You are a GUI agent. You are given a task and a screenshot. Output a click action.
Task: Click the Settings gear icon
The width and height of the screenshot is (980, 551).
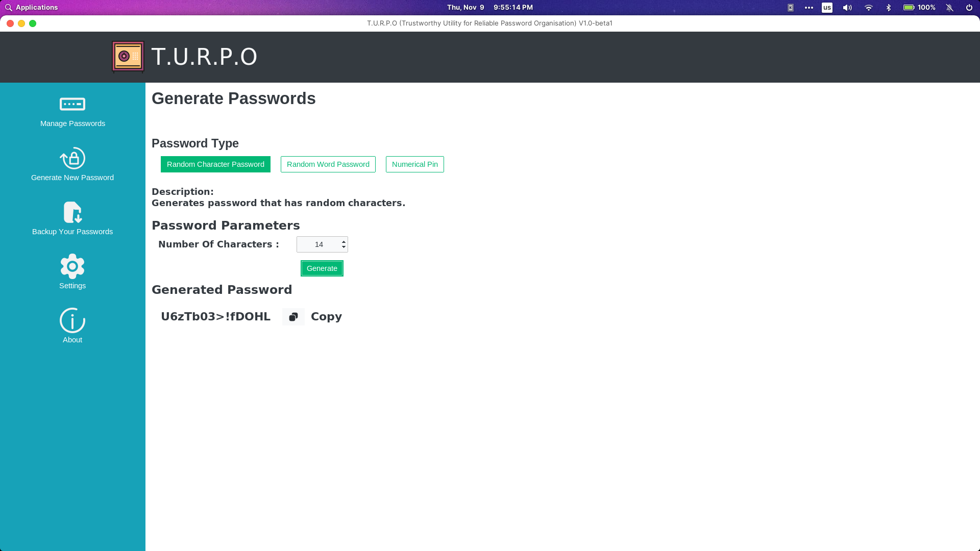click(72, 266)
